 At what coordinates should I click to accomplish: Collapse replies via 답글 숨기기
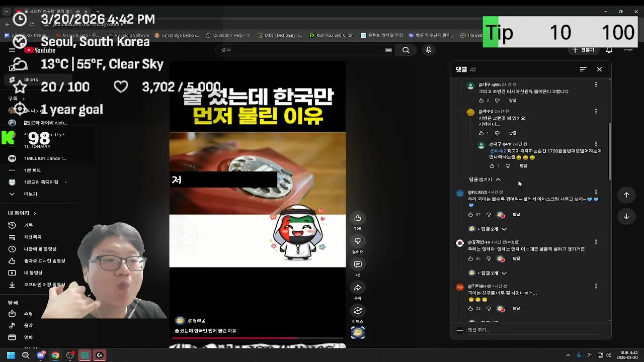click(485, 179)
